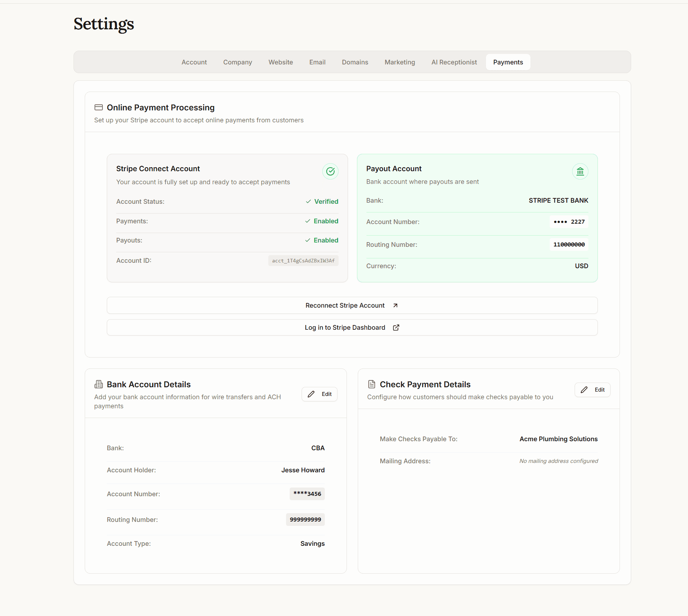Click the bank building icon in Payout Account
Screen dimensions: 688x616
(580, 171)
